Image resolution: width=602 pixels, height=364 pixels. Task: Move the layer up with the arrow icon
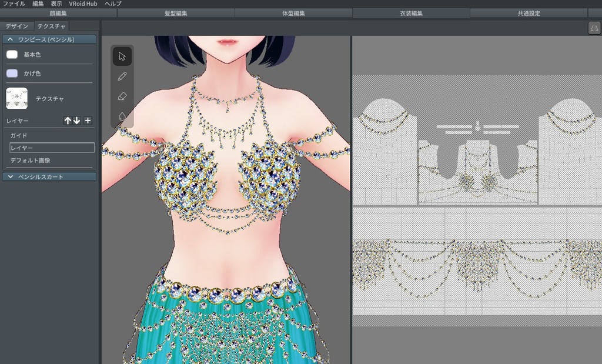[x=67, y=121]
